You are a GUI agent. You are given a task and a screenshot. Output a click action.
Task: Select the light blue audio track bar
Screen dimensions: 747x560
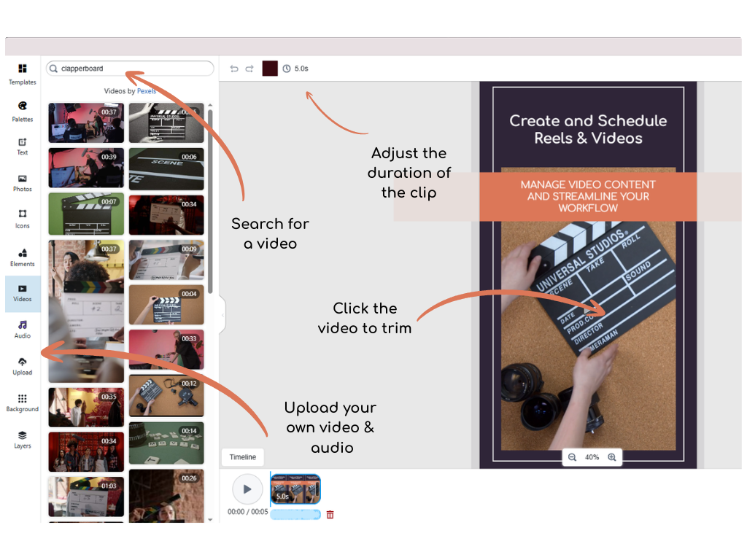[x=295, y=514]
